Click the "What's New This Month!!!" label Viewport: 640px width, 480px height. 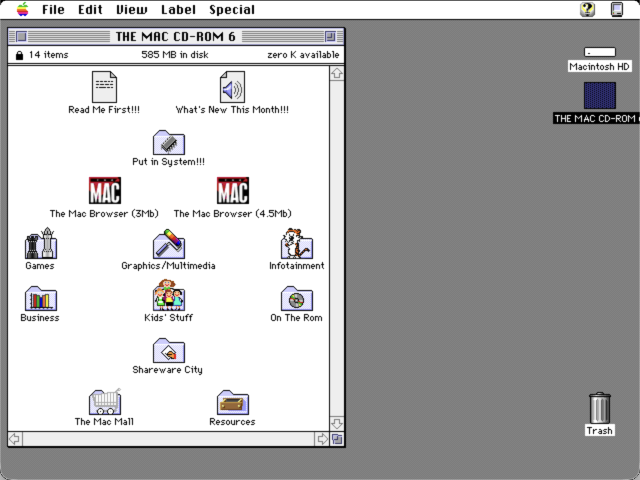[232, 110]
